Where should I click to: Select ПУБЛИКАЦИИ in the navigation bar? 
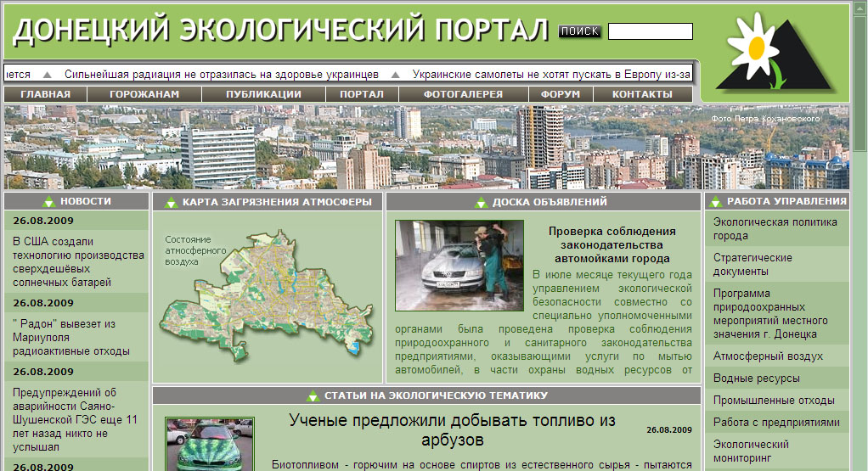[263, 94]
